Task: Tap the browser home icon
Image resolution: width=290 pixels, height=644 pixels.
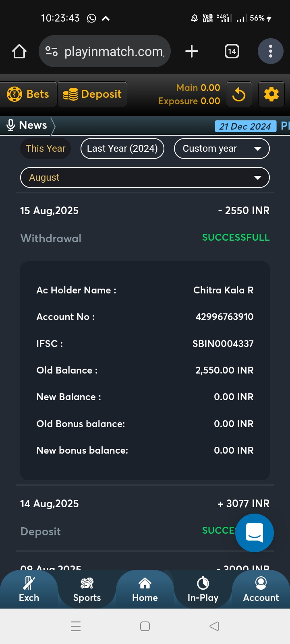Action: 19,52
